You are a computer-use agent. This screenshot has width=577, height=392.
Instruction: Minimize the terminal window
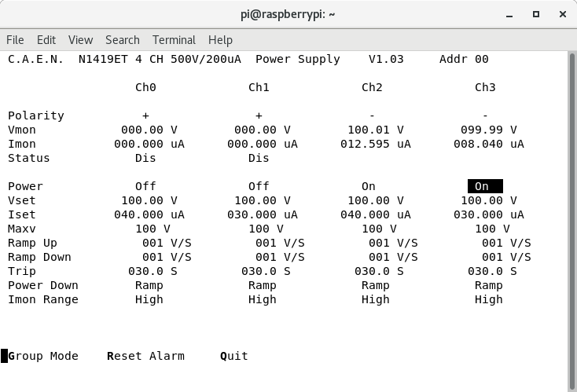click(509, 15)
